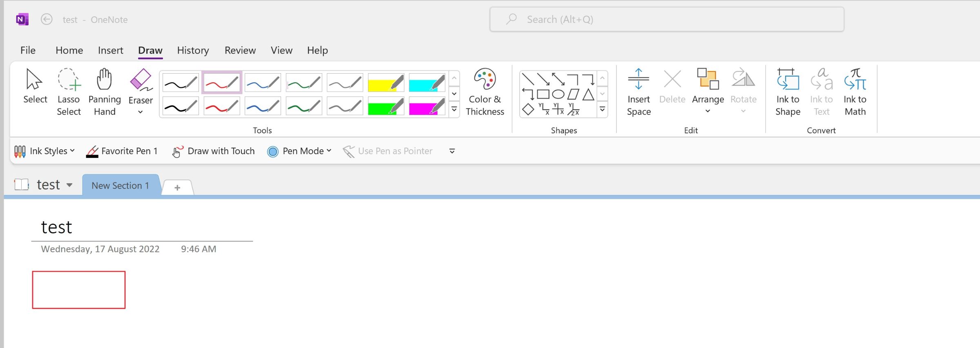Click the time 9:46 AM
This screenshot has width=980, height=348.
tap(199, 249)
